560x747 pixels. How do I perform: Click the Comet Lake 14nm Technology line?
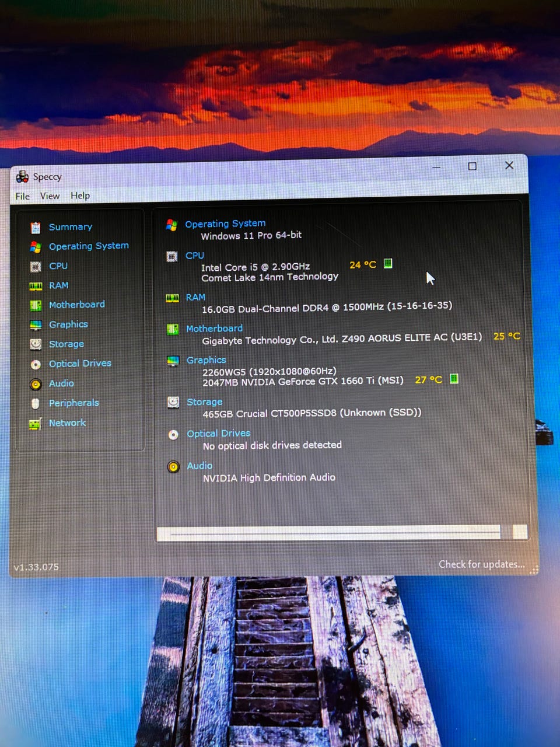(270, 277)
